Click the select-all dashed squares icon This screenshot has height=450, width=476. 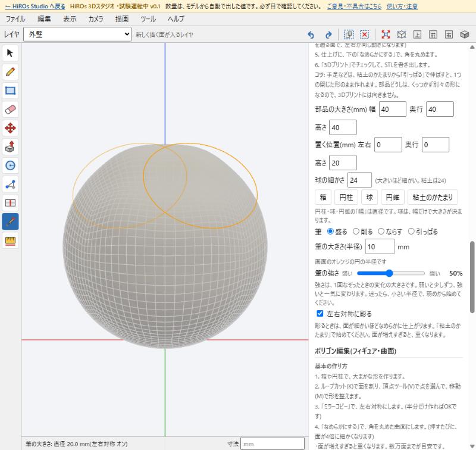pos(349,35)
